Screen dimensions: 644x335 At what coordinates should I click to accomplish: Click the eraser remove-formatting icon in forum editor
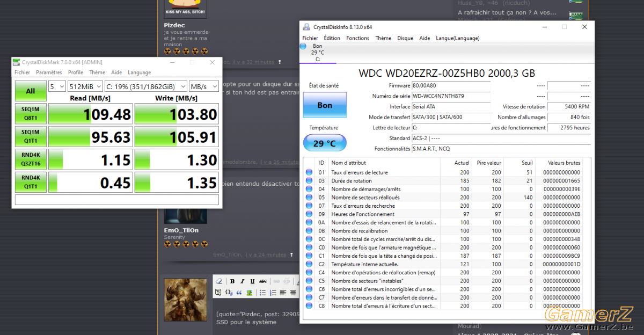click(x=219, y=281)
